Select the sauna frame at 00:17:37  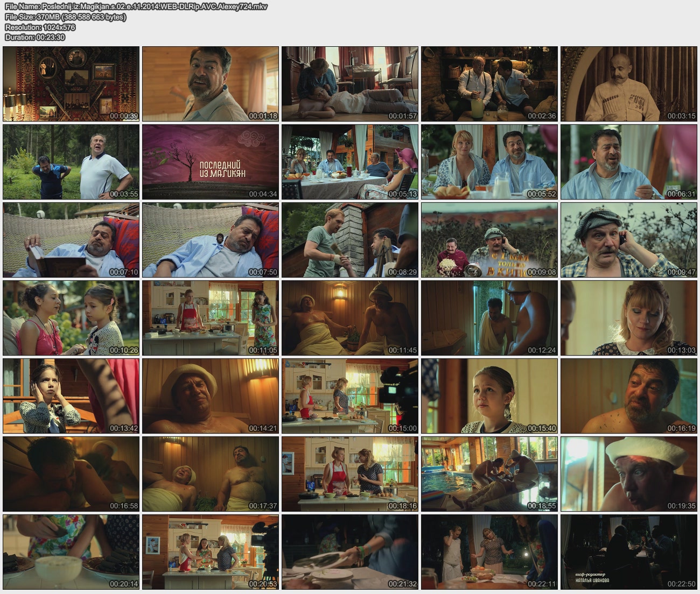coord(211,474)
